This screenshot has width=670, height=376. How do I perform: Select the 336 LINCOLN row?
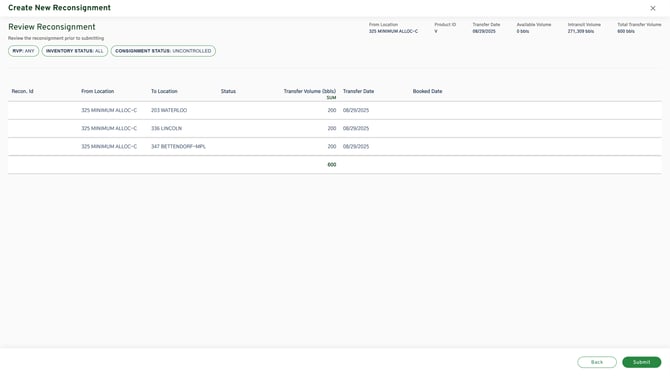click(335, 128)
